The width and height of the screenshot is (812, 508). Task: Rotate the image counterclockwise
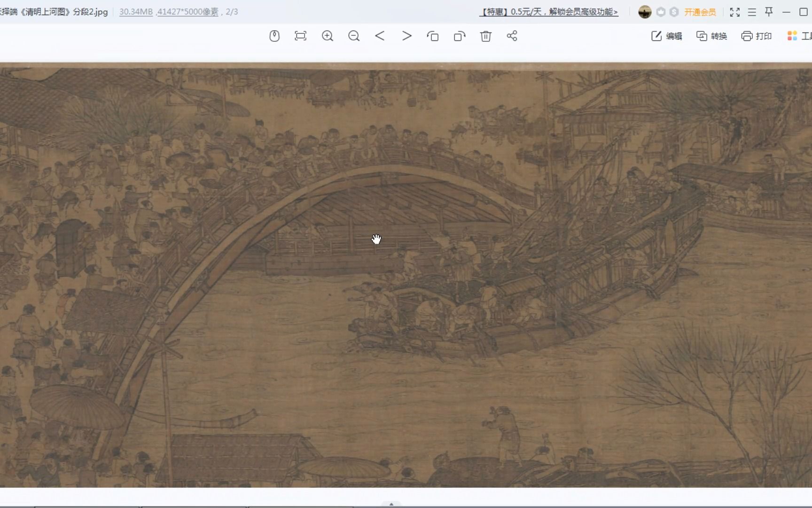click(x=433, y=36)
